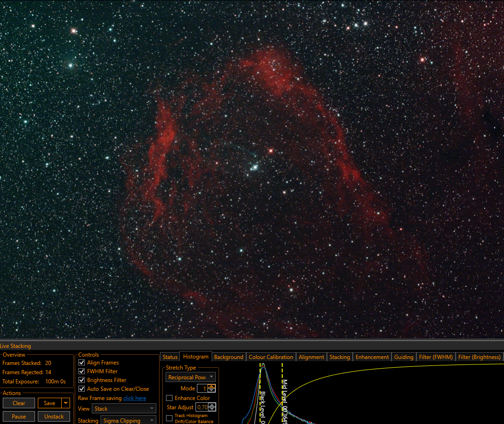Image resolution: width=504 pixels, height=424 pixels.
Task: Click the Star Adjust value field
Action: coord(202,407)
